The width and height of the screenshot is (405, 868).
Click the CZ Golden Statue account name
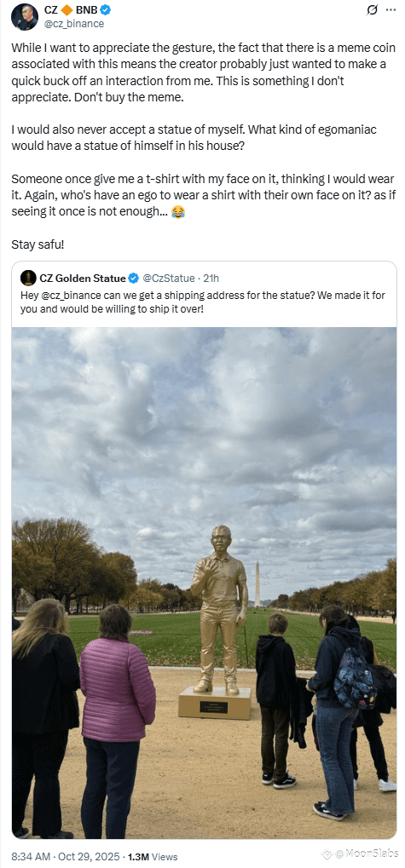point(83,278)
